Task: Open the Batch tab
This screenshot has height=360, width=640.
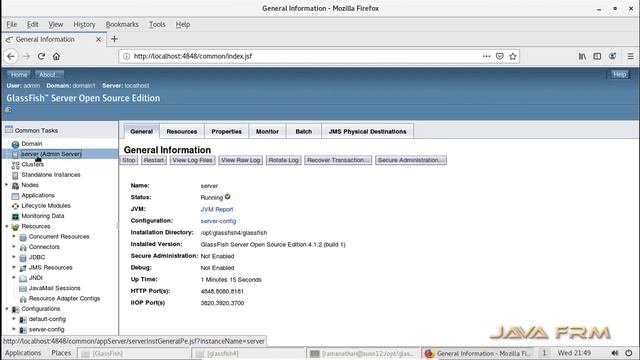Action: (304, 131)
